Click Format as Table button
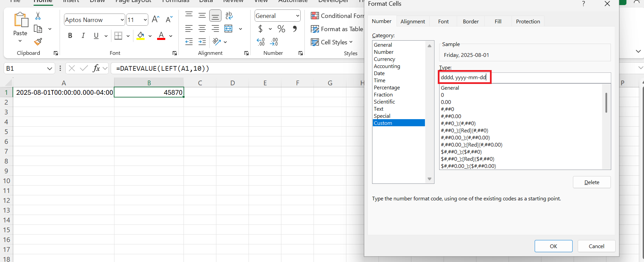This screenshot has height=262, width=644. tap(337, 29)
